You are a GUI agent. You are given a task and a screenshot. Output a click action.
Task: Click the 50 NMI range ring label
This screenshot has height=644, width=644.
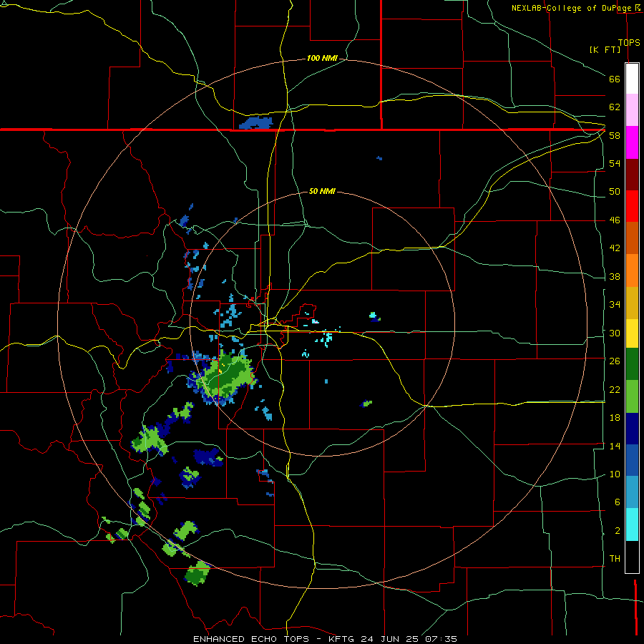[322, 191]
